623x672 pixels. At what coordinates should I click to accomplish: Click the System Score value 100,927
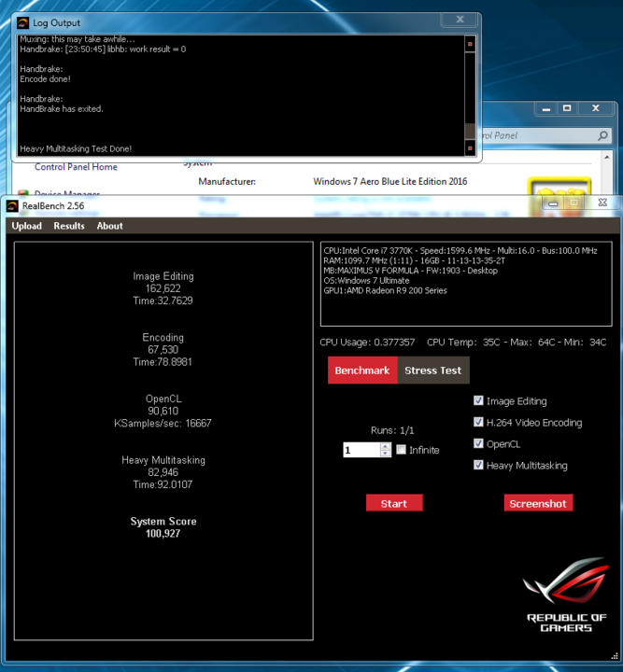pos(163,534)
